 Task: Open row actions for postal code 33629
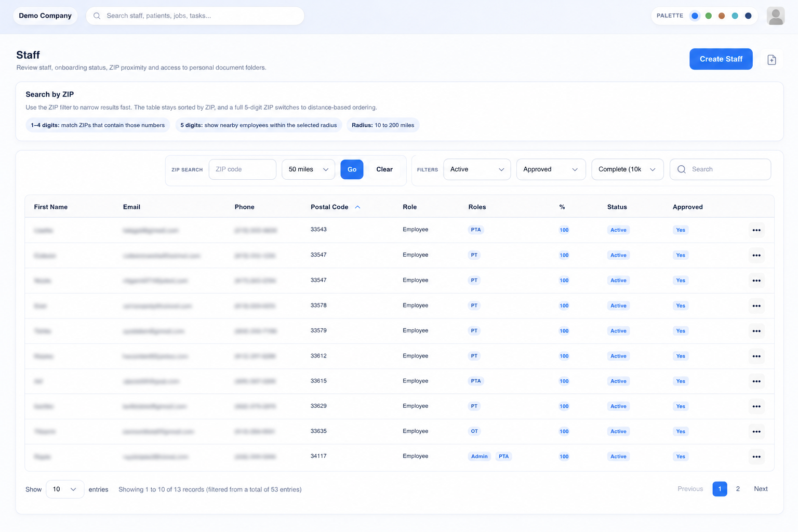point(756,406)
